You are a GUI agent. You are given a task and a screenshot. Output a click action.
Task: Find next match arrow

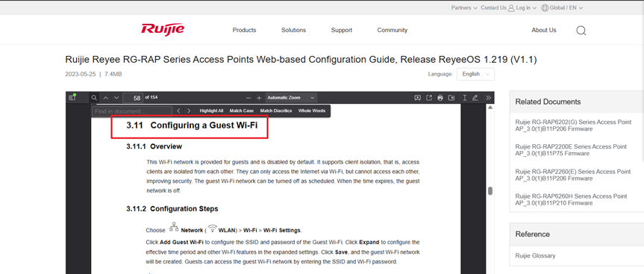click(x=189, y=111)
